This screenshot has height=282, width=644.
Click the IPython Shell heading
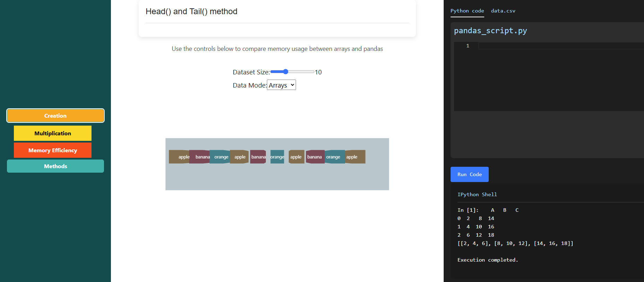click(x=477, y=194)
